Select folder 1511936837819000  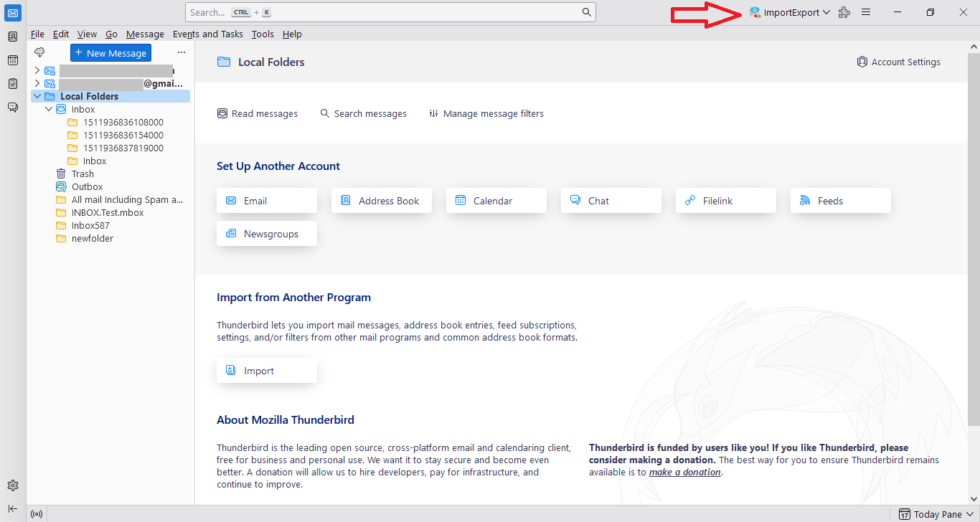123,148
